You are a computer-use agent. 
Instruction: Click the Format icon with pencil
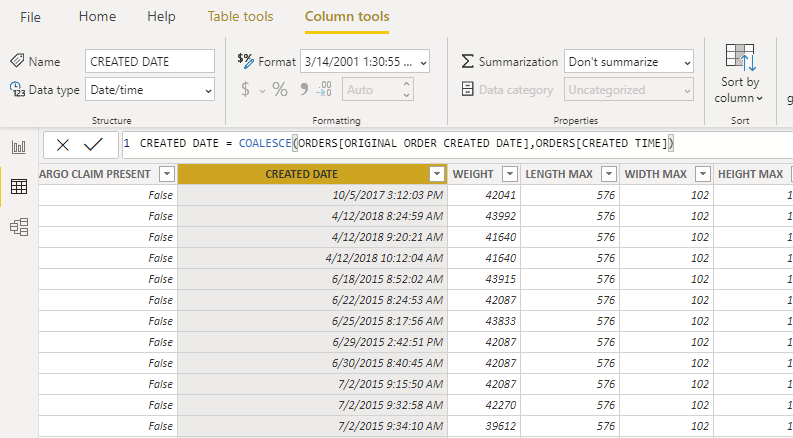point(246,61)
